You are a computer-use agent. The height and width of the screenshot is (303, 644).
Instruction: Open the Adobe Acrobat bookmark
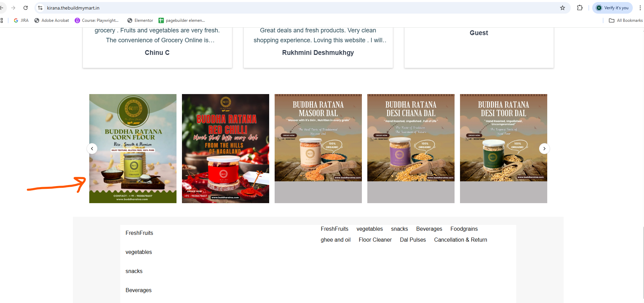52,20
